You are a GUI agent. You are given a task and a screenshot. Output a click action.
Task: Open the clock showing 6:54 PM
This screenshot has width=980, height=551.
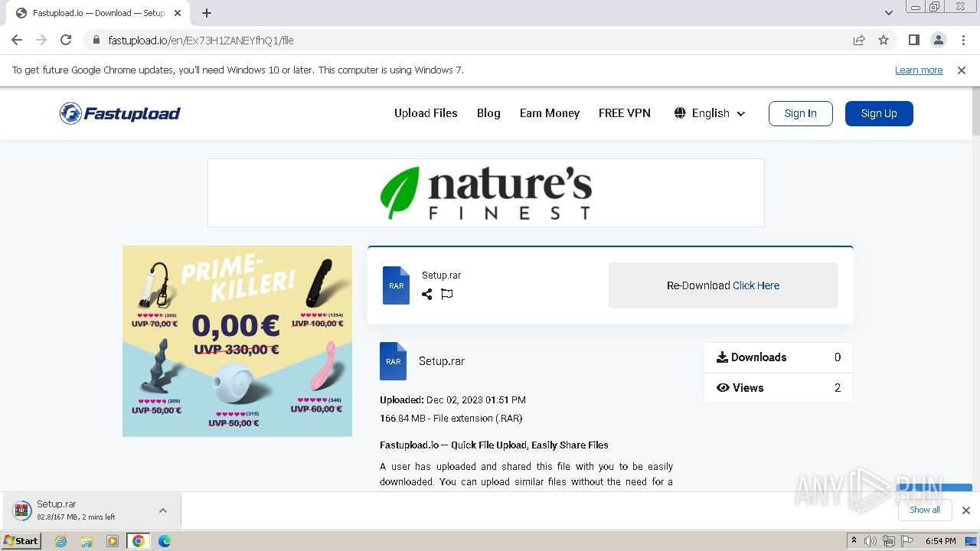pyautogui.click(x=940, y=541)
